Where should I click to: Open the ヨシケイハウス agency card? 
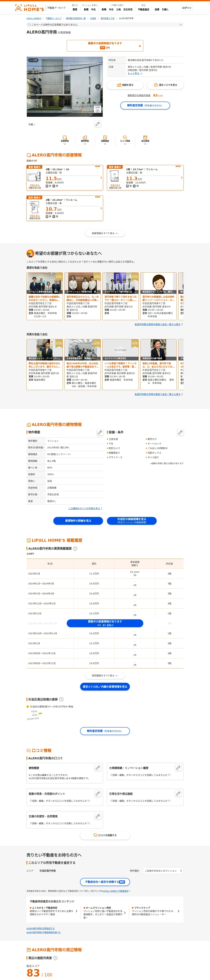click(120, 364)
